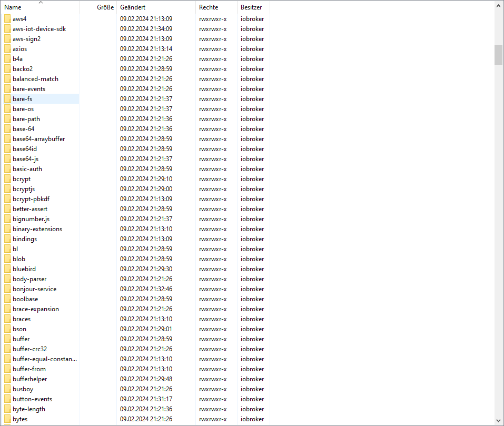Click the date 09.02.2024 21:29:10 of bcrypt
The height and width of the screenshot is (426, 504).
(x=146, y=179)
